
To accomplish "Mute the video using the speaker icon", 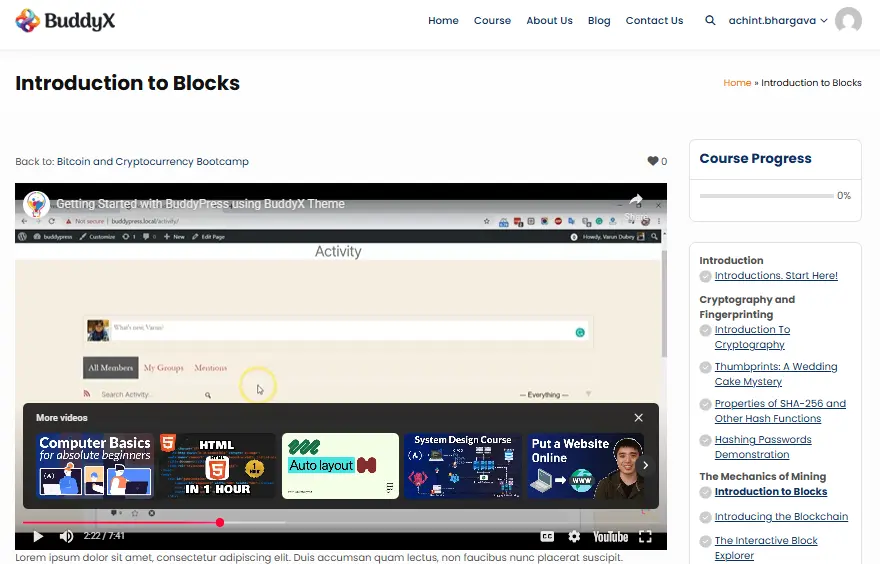I will 66,537.
